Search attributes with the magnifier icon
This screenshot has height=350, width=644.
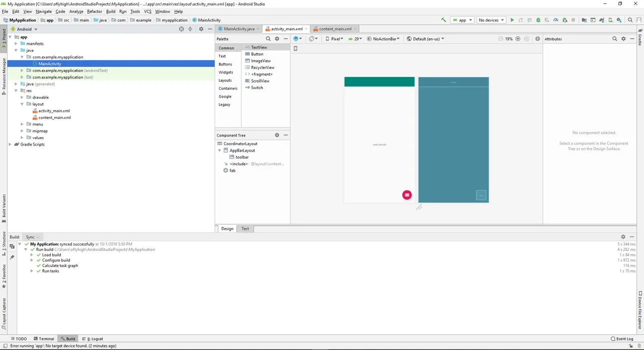[614, 39]
